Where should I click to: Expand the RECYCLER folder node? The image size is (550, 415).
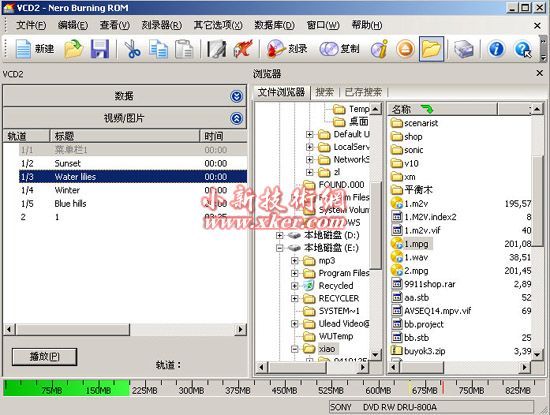294,299
